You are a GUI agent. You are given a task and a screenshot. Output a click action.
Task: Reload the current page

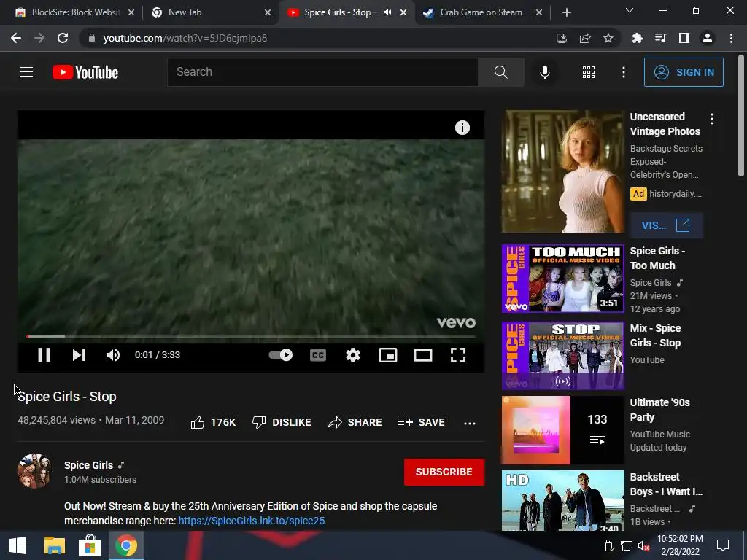pos(63,38)
